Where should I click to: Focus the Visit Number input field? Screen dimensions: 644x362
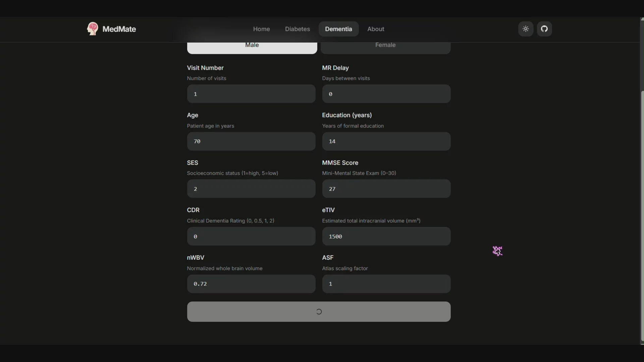click(251, 94)
